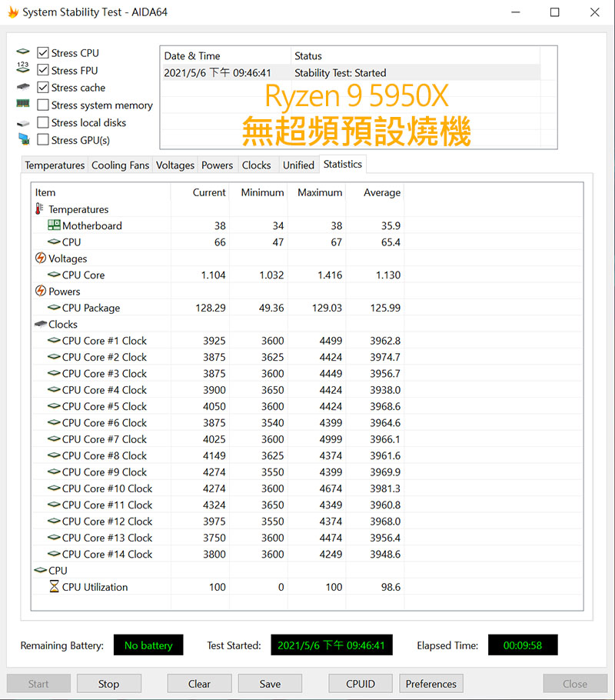Image resolution: width=615 pixels, height=700 pixels.
Task: Maximize the AIDA64 window
Action: [x=555, y=12]
